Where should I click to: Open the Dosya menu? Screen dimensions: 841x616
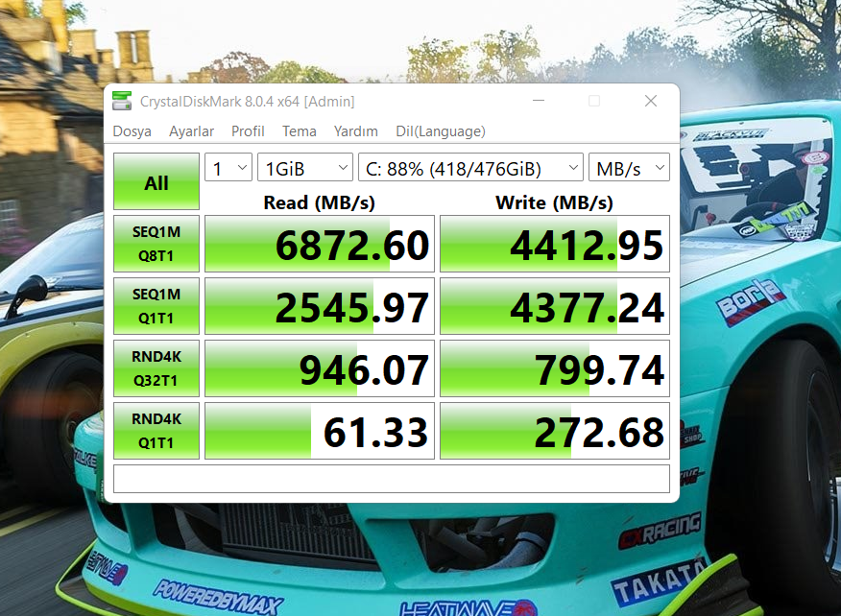132,131
